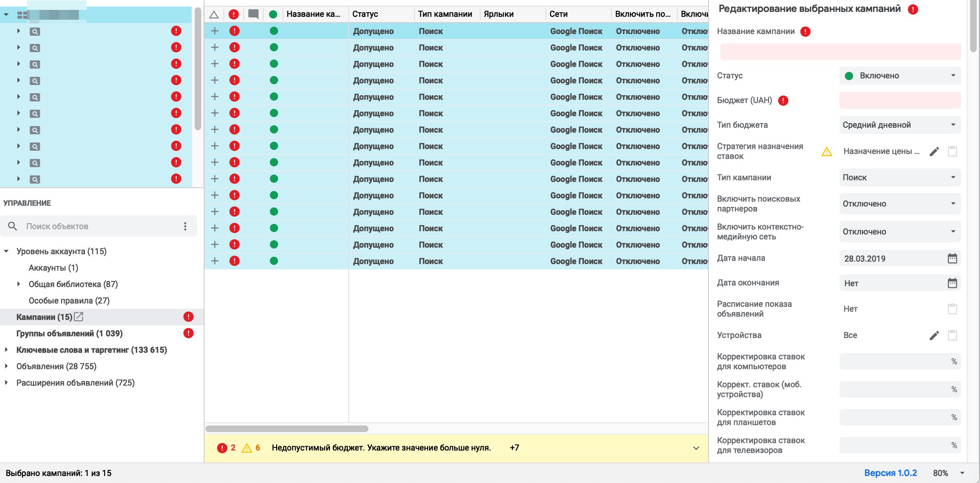
Task: Click the three-dot menu in object search
Action: [185, 226]
